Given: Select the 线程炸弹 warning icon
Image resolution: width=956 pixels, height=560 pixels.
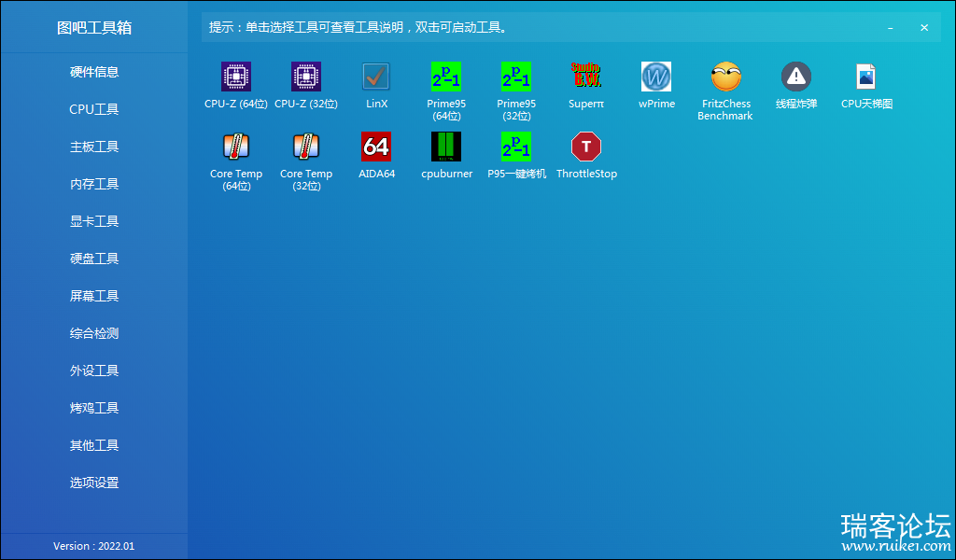Looking at the screenshot, I should tap(796, 77).
